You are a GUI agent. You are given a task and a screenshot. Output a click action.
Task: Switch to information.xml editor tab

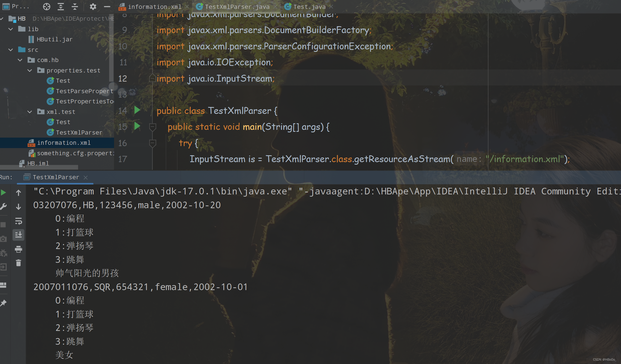pos(155,7)
